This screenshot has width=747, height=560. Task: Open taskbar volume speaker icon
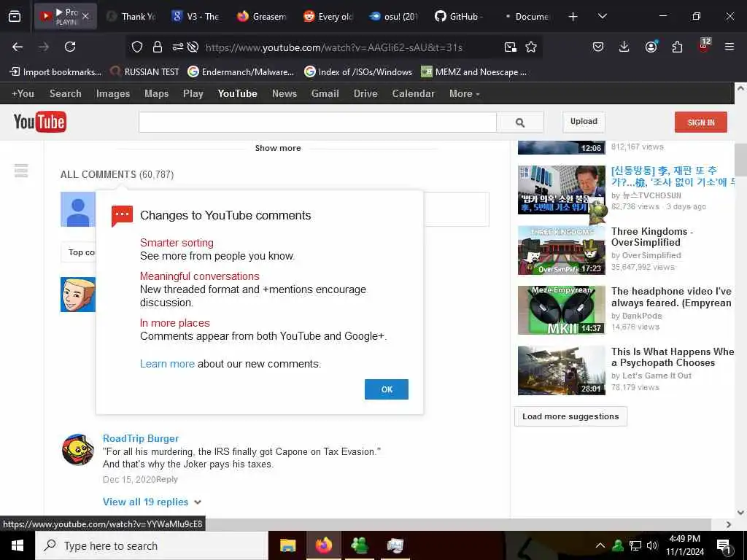coord(652,545)
